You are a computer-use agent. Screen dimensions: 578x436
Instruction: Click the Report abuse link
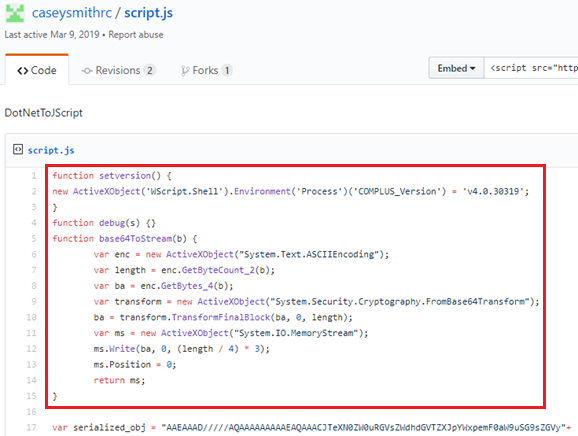pyautogui.click(x=136, y=35)
